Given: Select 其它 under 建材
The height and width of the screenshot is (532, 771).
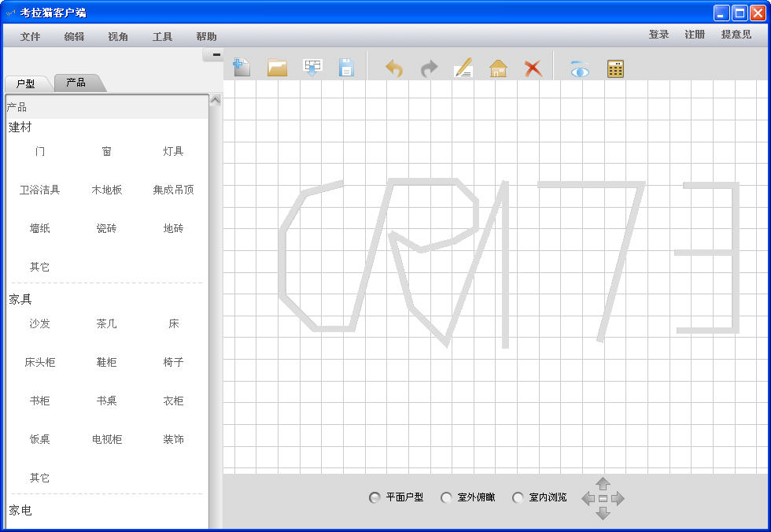Looking at the screenshot, I should pyautogui.click(x=40, y=267).
